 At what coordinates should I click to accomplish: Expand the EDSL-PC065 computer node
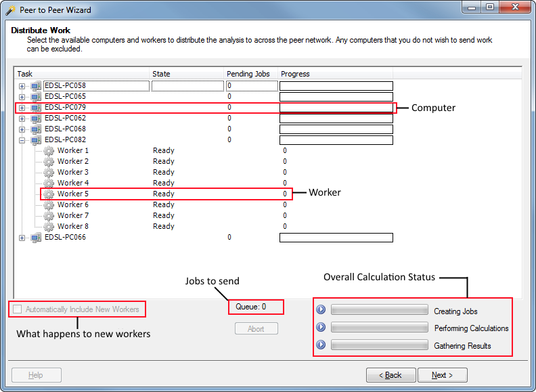click(x=22, y=97)
